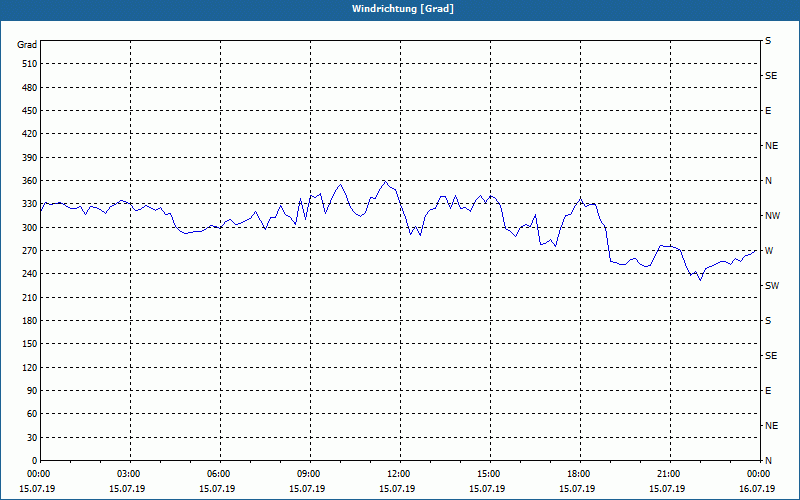Select the 15.07.19 date beneath 12:00
This screenshot has width=800, height=500.
coord(397,489)
